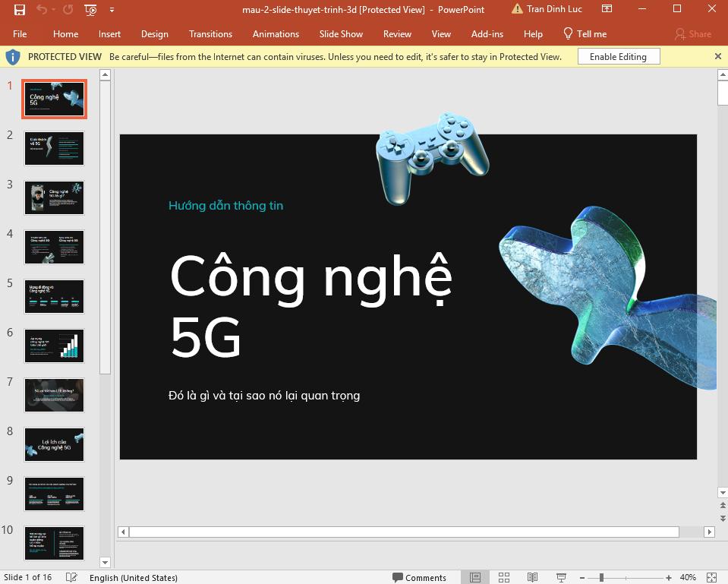
Task: Open Normal view via status bar icon
Action: [475, 577]
